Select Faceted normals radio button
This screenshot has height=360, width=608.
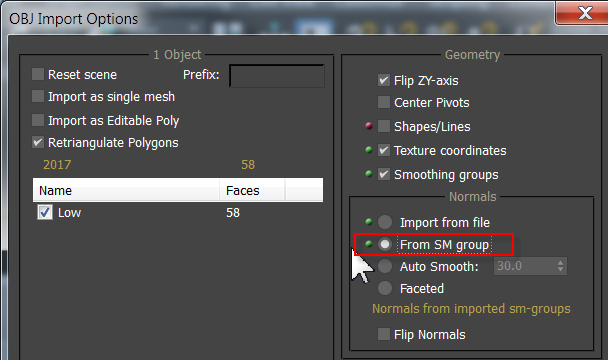[x=385, y=288]
